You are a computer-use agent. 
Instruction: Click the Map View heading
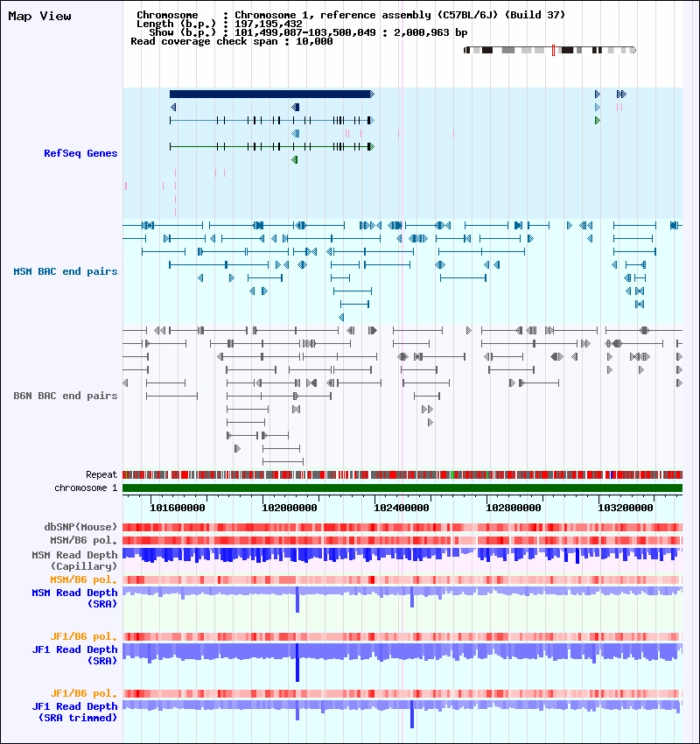40,16
